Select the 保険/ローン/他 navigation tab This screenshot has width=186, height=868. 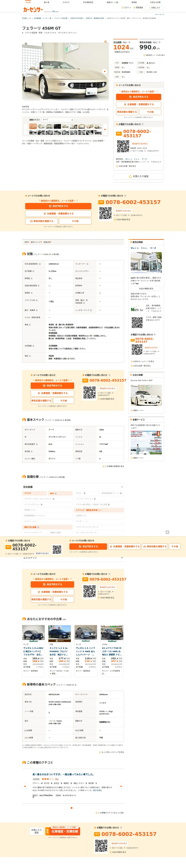(112, 2)
